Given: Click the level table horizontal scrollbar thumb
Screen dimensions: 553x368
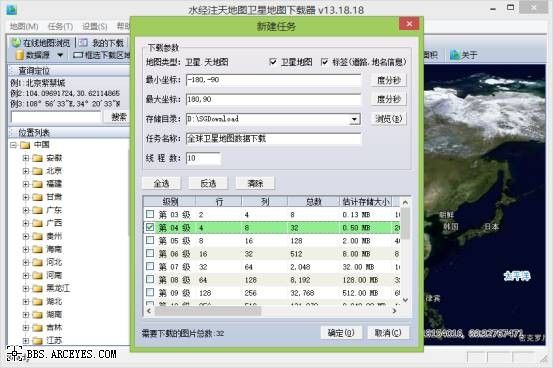Looking at the screenshot, I should click(x=208, y=311).
